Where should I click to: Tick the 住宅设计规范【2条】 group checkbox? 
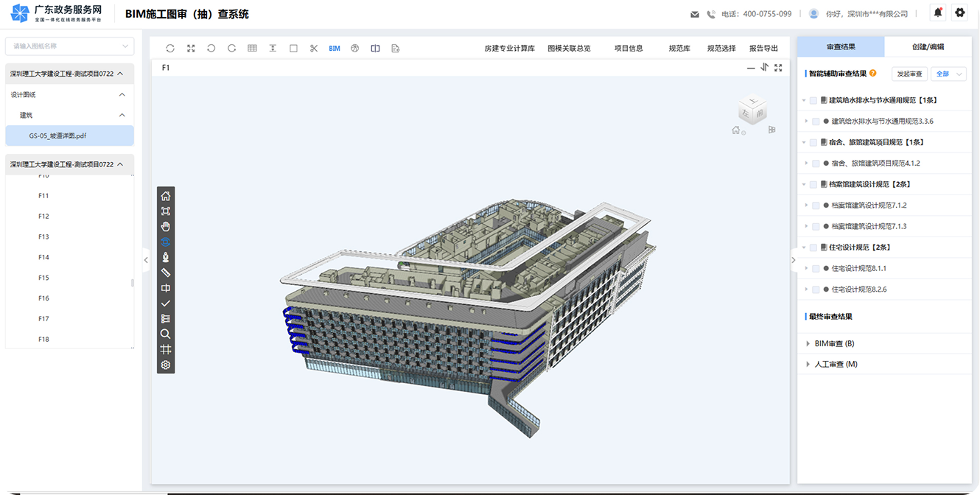[813, 248]
